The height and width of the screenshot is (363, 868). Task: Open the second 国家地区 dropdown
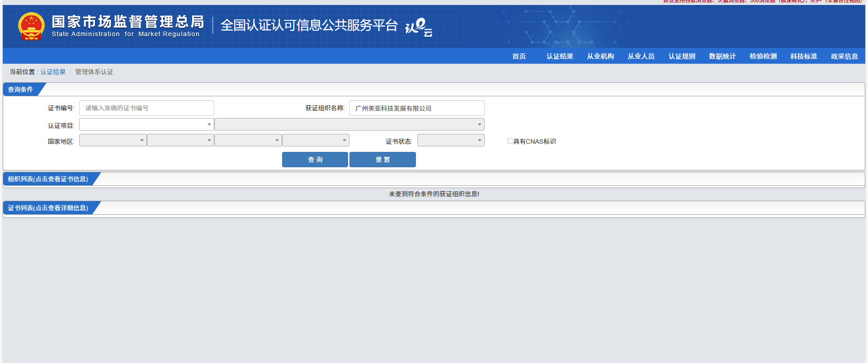pyautogui.click(x=180, y=140)
